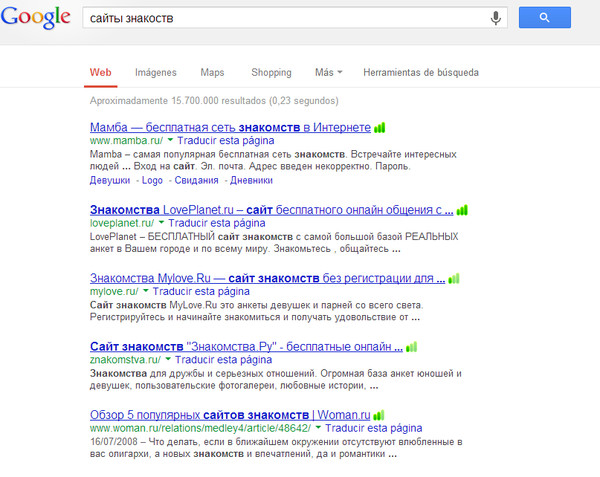The image size is (600, 477).
Task: Select the Web tab
Action: (x=101, y=72)
